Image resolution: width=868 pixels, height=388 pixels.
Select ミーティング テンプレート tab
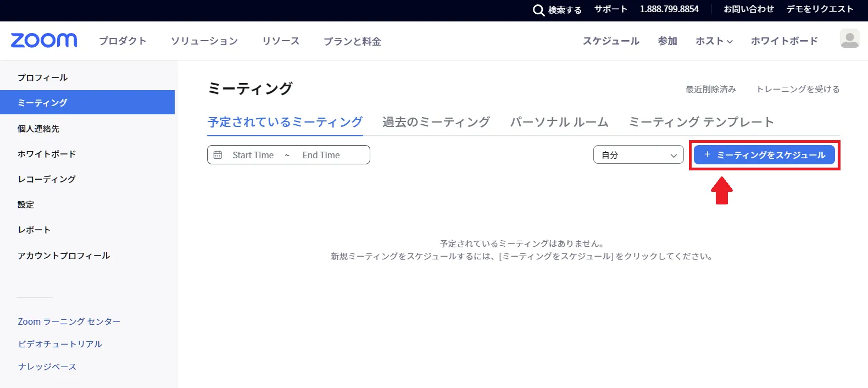pos(701,122)
